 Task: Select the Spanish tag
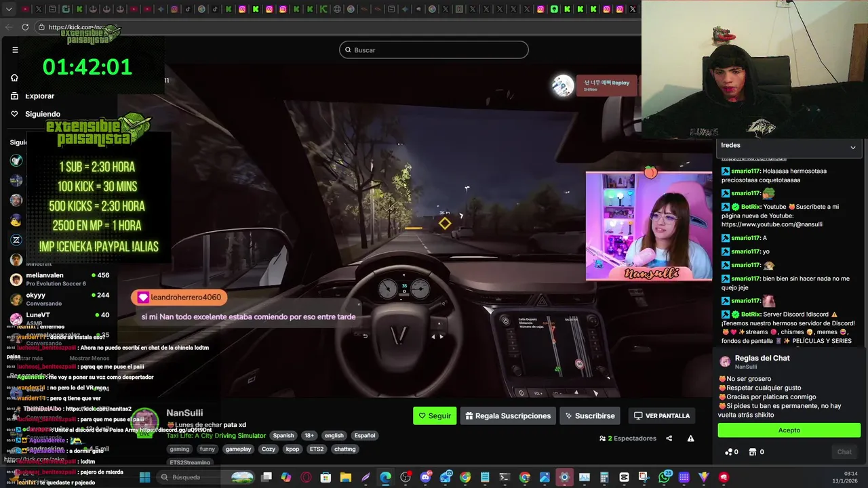(x=283, y=435)
